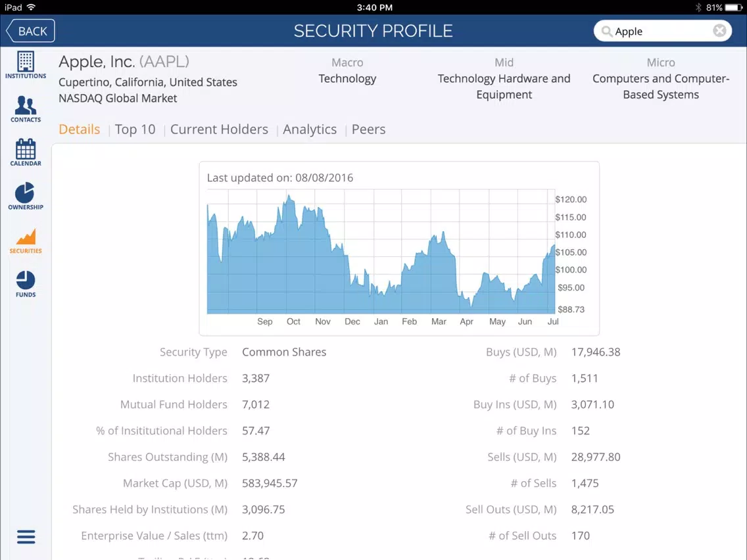Tap the Wi-Fi icon in status bar
The height and width of the screenshot is (560, 747).
(x=32, y=7)
